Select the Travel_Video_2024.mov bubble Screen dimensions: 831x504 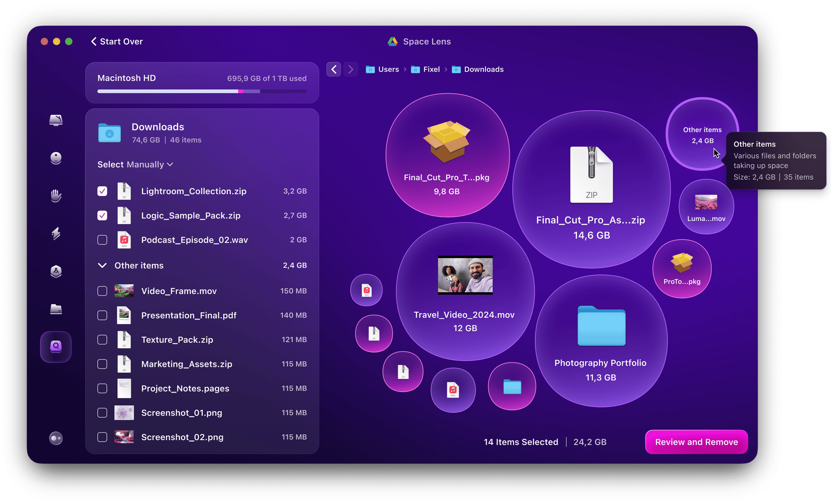[465, 292]
